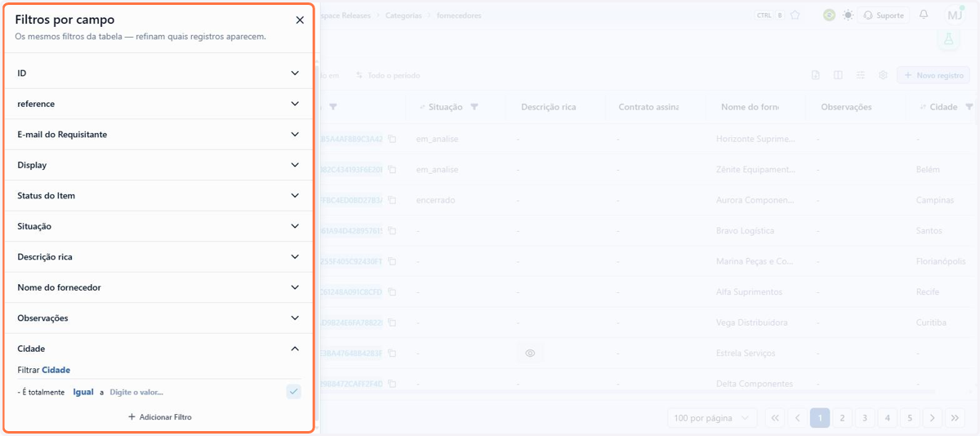Open the Categorias breadcrumb
Screen dimensions: 980x436
tap(403, 16)
